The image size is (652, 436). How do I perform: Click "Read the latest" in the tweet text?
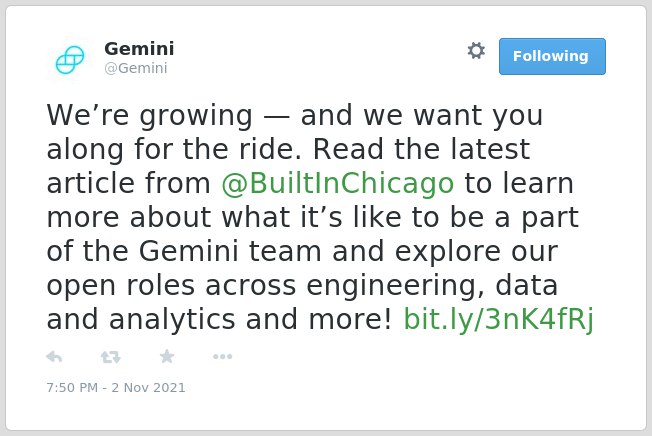(421, 149)
